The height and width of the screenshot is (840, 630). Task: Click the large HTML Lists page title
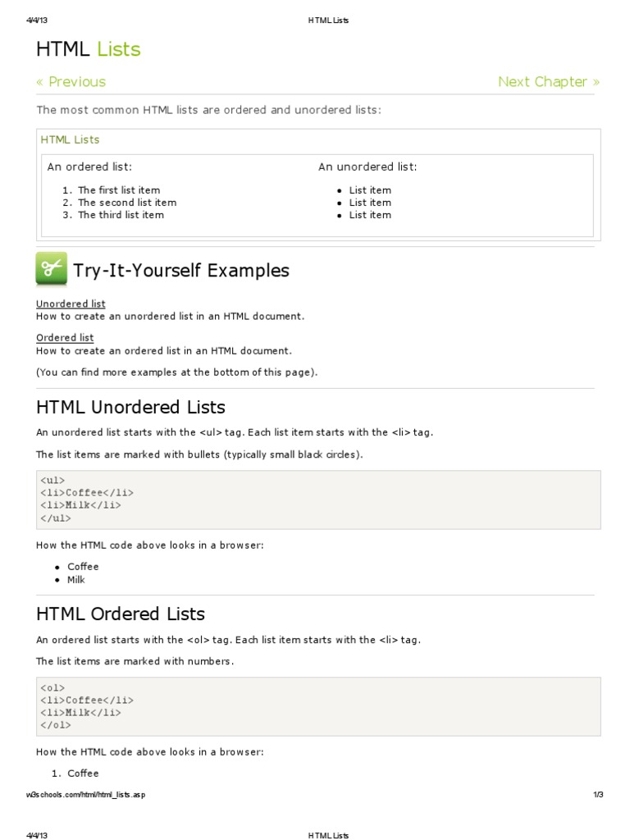point(88,49)
